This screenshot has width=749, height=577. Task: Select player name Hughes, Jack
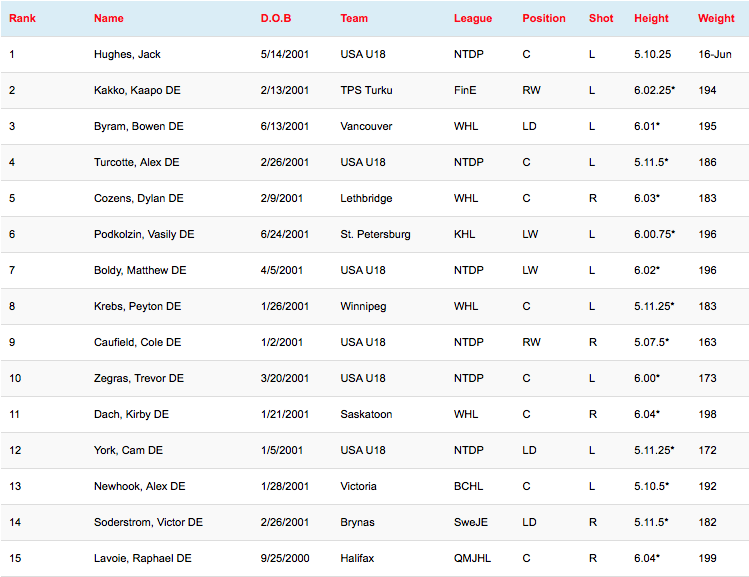[x=126, y=54]
